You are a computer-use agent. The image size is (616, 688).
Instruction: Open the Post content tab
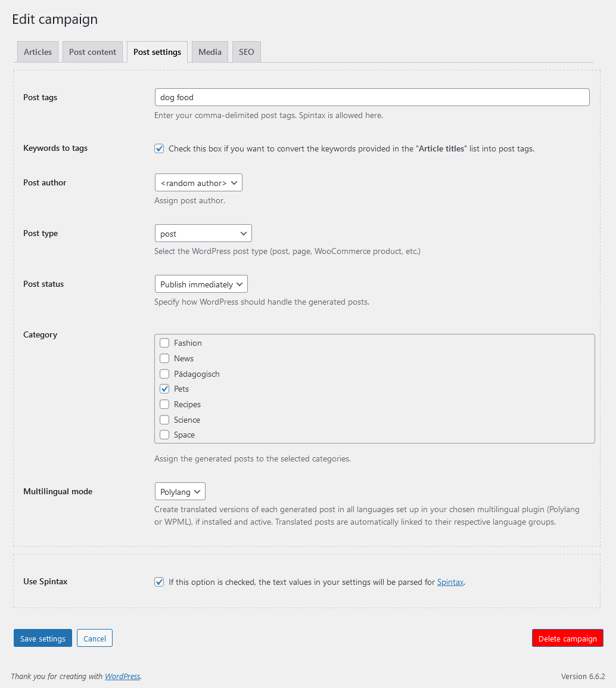pyautogui.click(x=92, y=52)
